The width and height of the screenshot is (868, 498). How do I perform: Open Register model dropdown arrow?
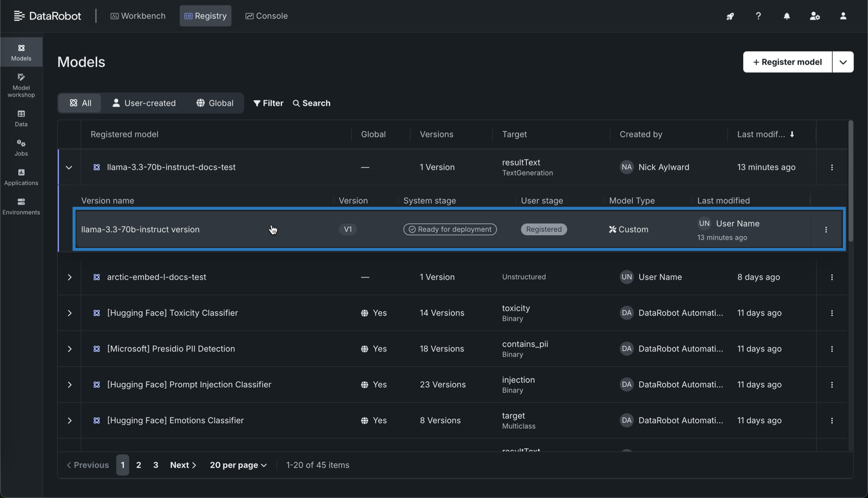(843, 62)
